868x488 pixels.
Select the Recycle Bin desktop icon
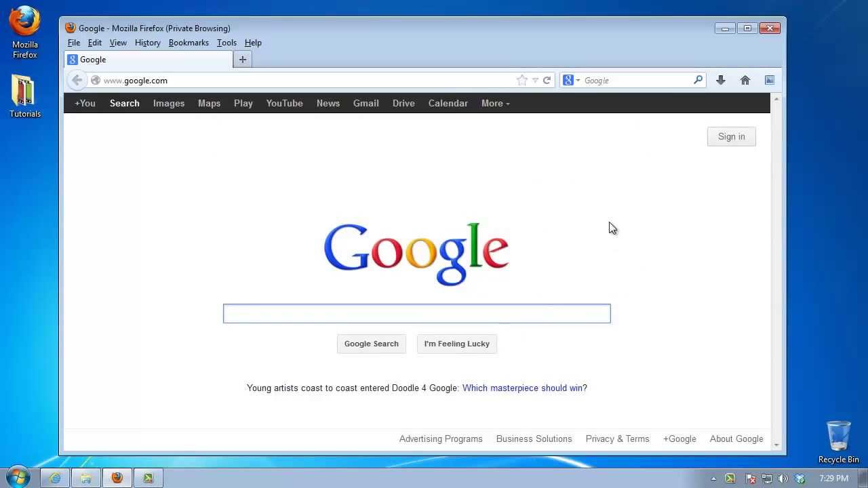click(x=839, y=443)
